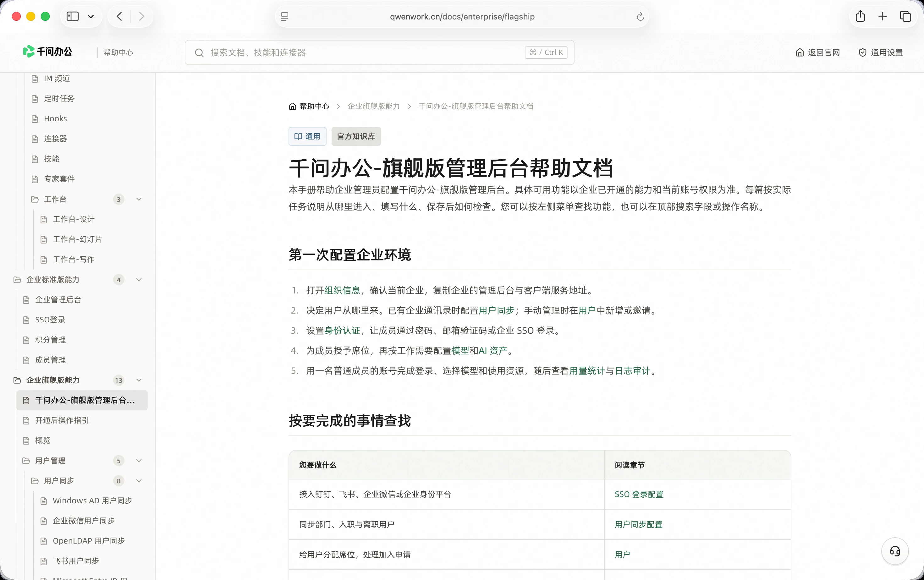Open OpenLDAP 用户同步 document
This screenshot has width=924, height=580.
[x=89, y=541]
